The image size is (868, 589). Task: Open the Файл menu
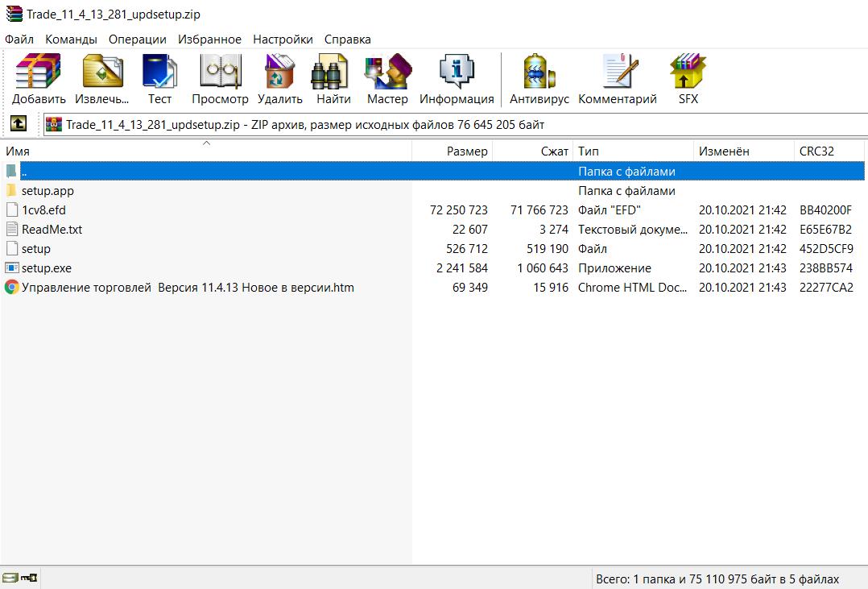click(x=19, y=39)
